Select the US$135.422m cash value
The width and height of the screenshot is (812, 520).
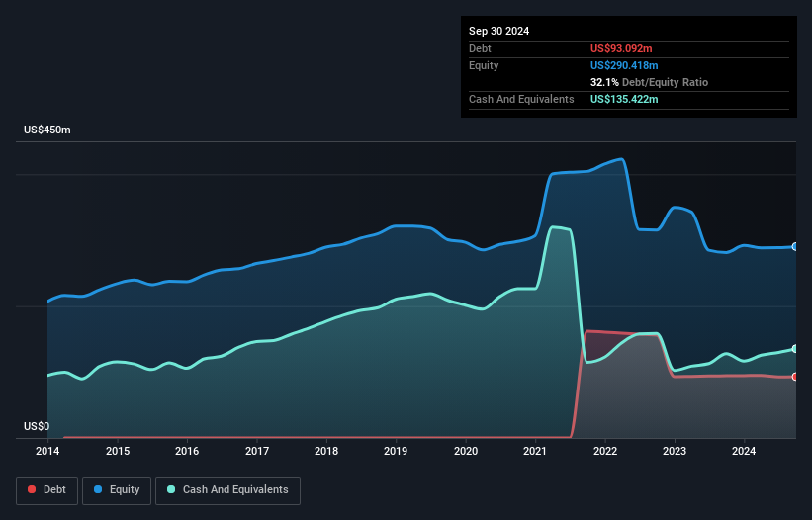point(624,99)
